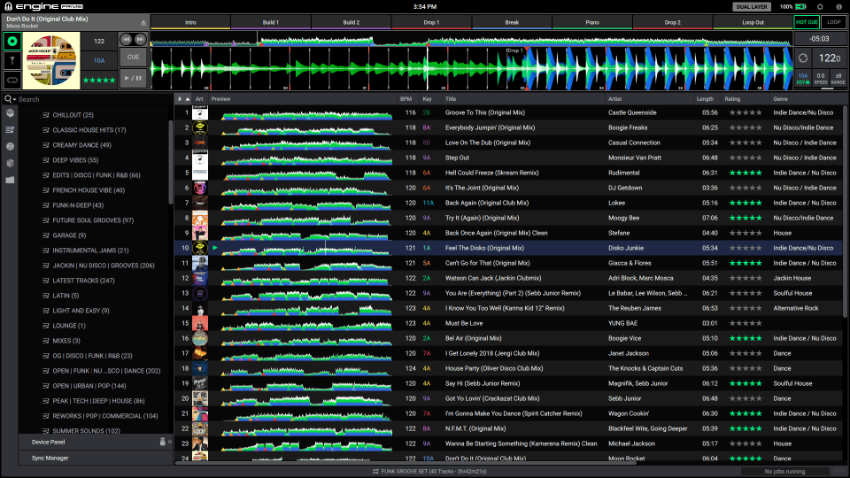
Task: Jump to the Intro hot cue
Action: click(191, 23)
